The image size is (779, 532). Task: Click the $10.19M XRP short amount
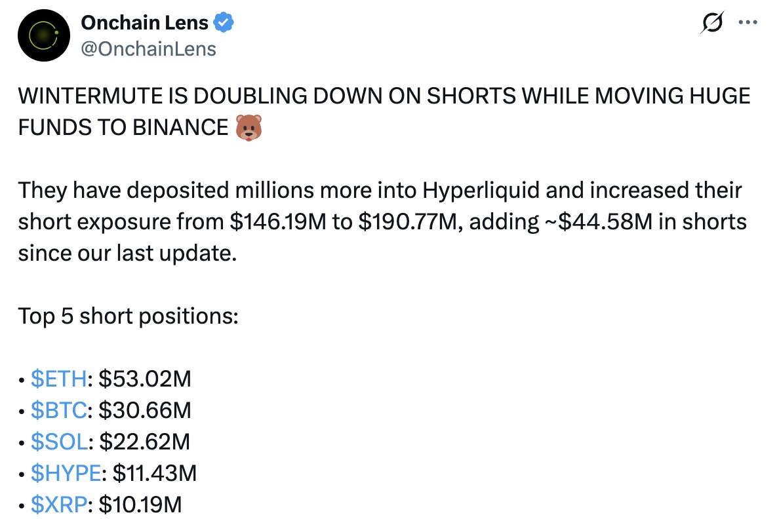click(140, 504)
